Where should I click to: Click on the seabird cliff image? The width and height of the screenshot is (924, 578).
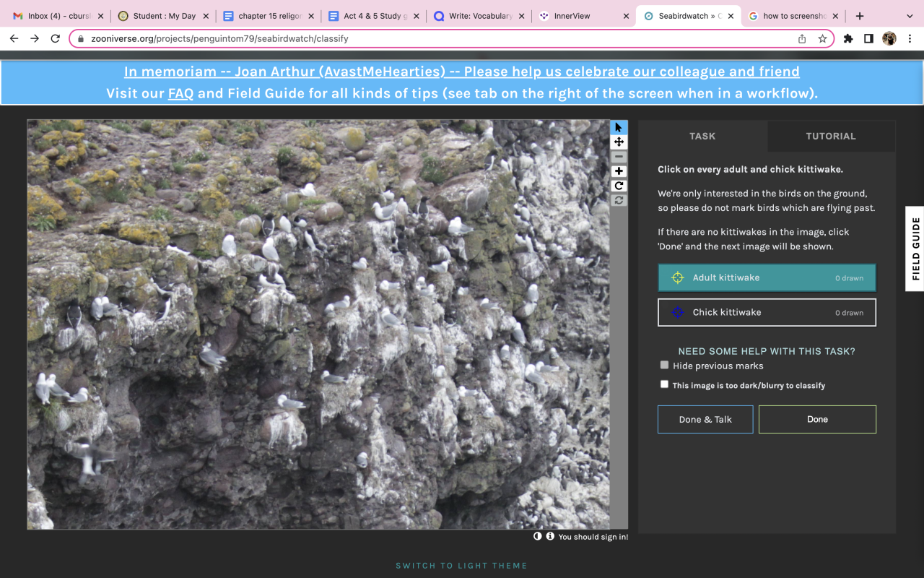tap(318, 324)
